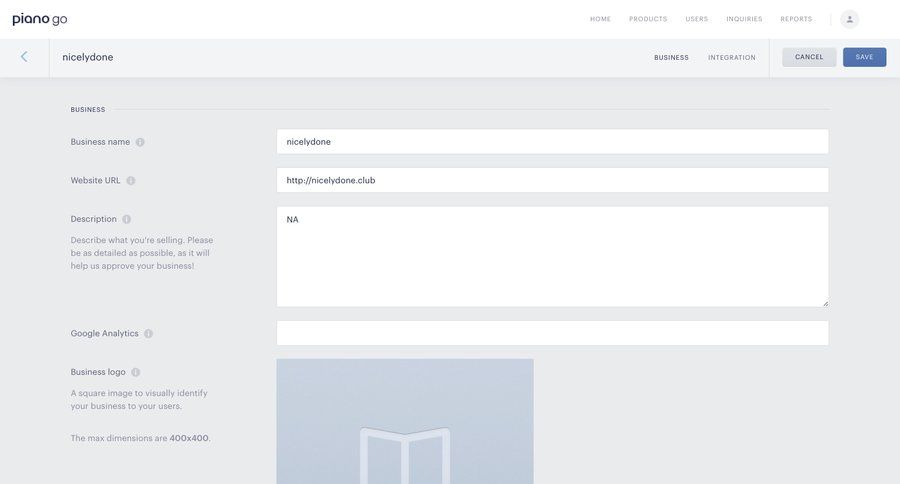Open the Home menu item
The height and width of the screenshot is (484, 900).
point(600,19)
